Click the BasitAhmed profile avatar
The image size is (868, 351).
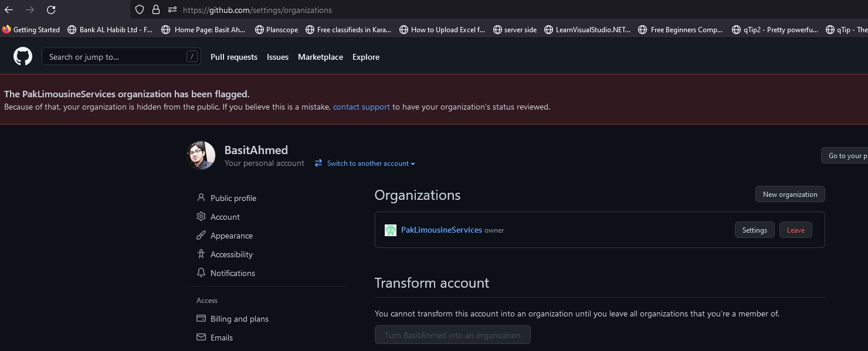(x=201, y=155)
